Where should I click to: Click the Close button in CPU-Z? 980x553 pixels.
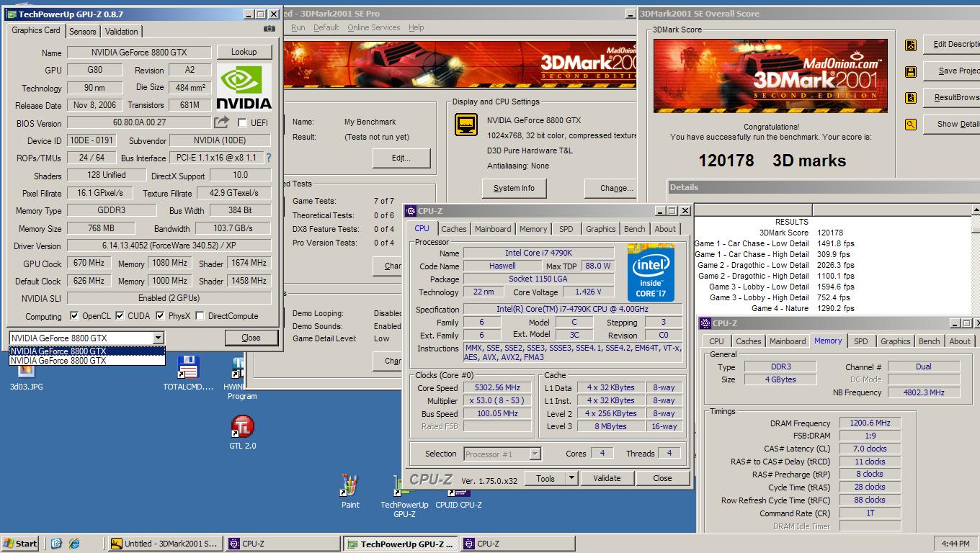click(x=662, y=478)
